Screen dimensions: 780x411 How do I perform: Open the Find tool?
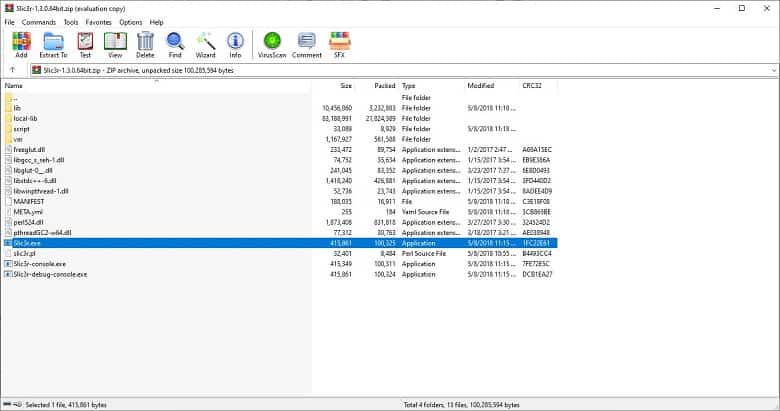coord(175,45)
